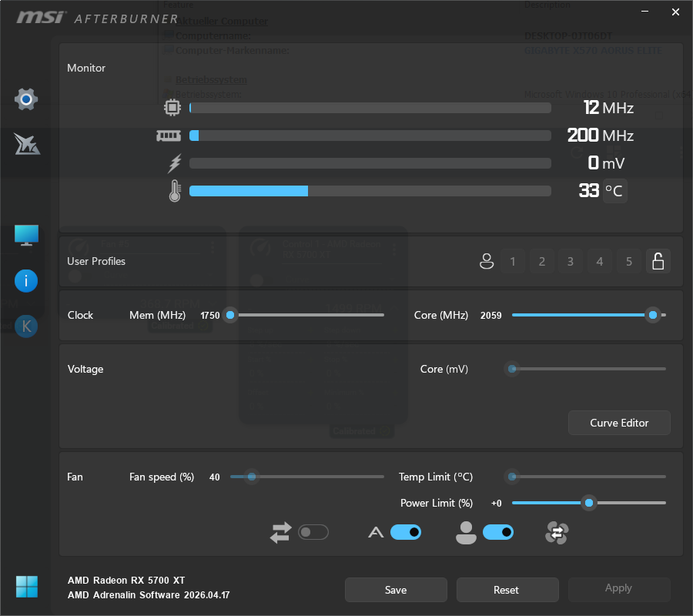Click the Save button
Viewport: 693px width, 616px height.
396,590
